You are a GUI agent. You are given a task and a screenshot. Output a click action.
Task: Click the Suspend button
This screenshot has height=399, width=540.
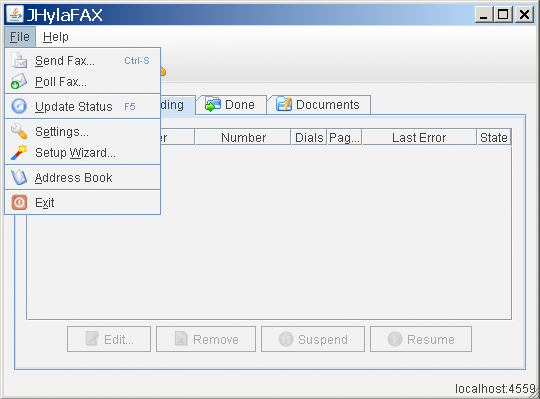point(313,339)
